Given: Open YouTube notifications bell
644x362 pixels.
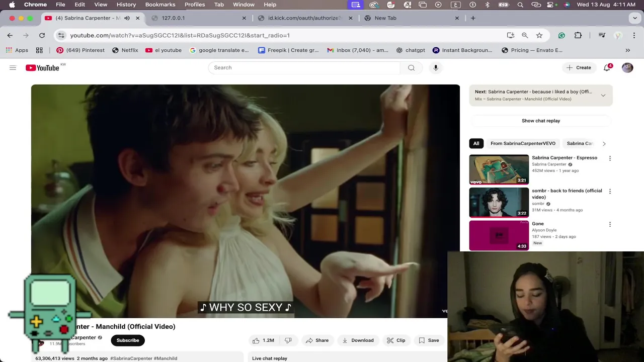Looking at the screenshot, I should click(x=607, y=67).
